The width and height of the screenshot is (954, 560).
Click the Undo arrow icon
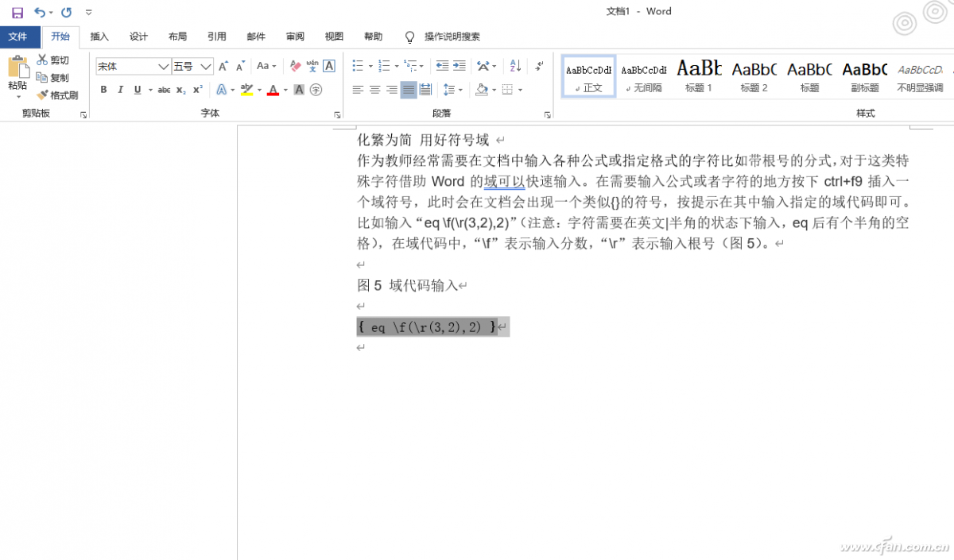40,12
